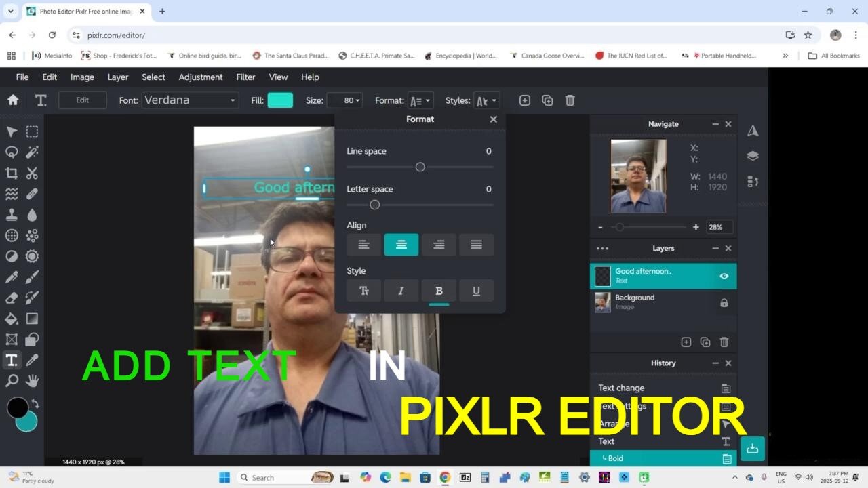Select the Marquee selection tool
Image resolution: width=868 pixels, height=488 pixels.
pos(32,131)
